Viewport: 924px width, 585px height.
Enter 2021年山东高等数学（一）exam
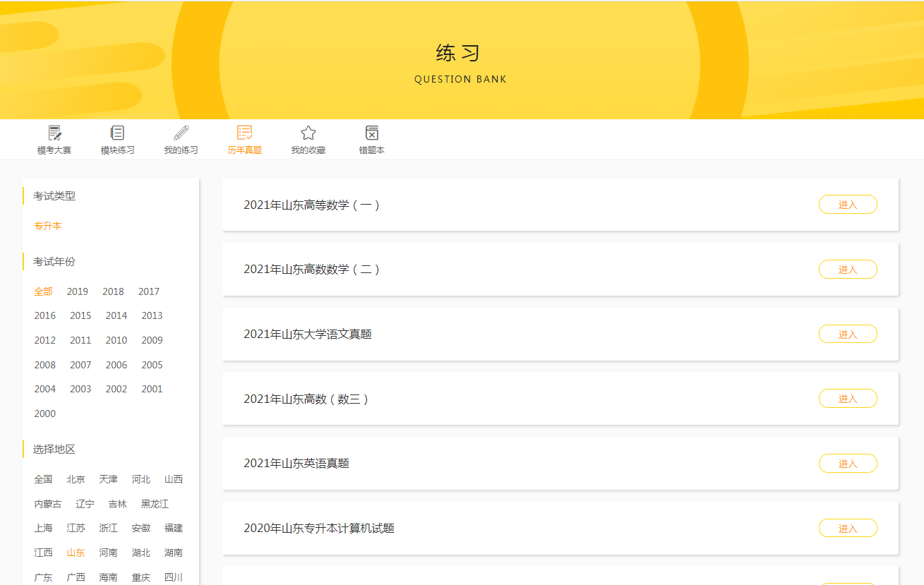[x=848, y=205]
